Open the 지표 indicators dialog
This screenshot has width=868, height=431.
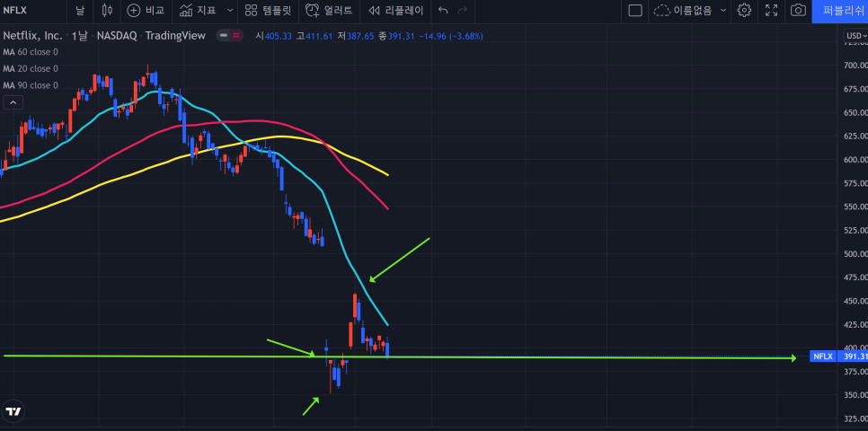coord(199,10)
